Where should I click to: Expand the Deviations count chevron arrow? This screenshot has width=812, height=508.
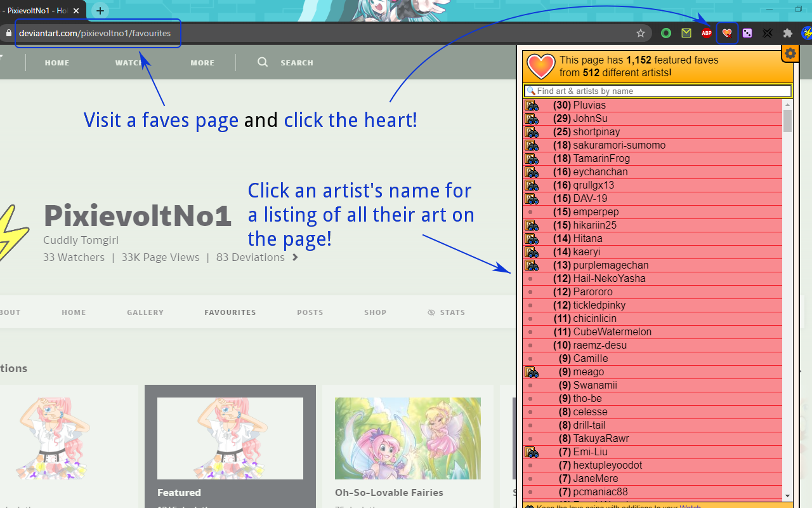(x=295, y=258)
